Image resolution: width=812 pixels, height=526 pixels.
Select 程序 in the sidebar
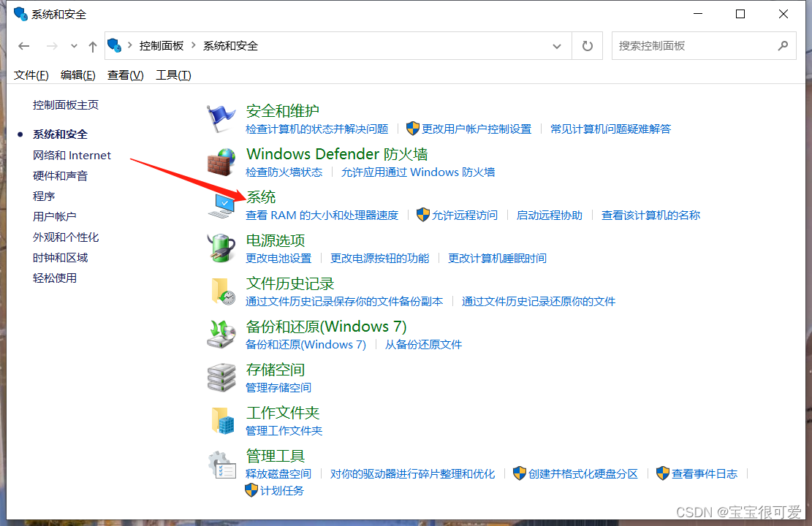[x=44, y=197]
